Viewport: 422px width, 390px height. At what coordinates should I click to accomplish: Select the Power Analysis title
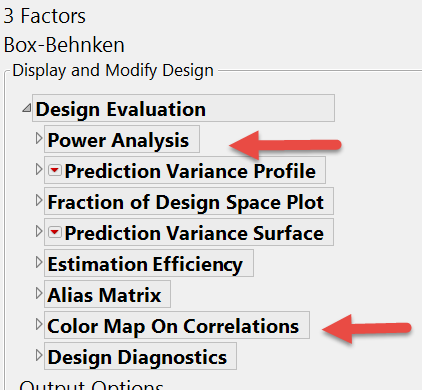[118, 140]
